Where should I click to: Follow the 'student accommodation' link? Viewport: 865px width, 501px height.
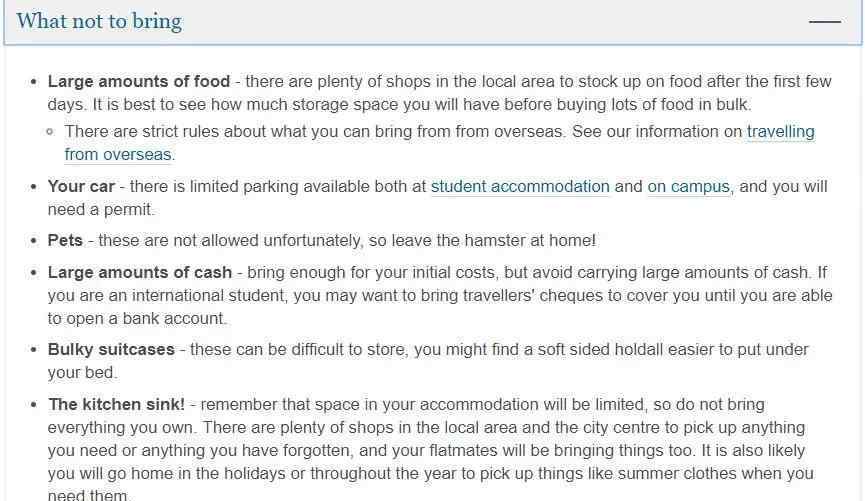coord(520,186)
